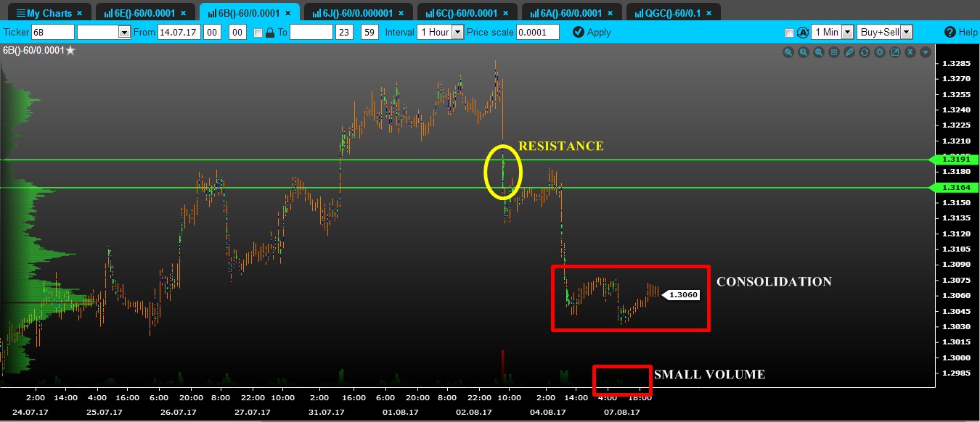This screenshot has height=422, width=980.
Task: Toggle the favorite star next to 6B()-60/0.0001
Action: (x=70, y=51)
